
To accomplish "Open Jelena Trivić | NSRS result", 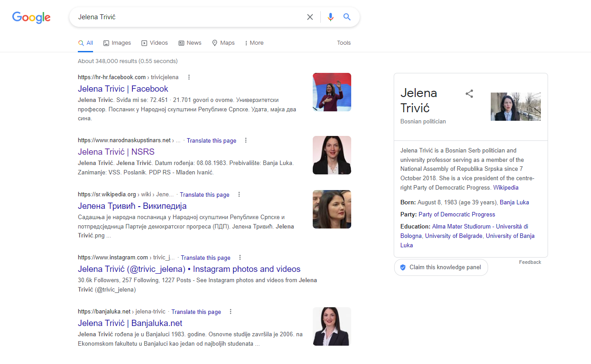I will (116, 152).
